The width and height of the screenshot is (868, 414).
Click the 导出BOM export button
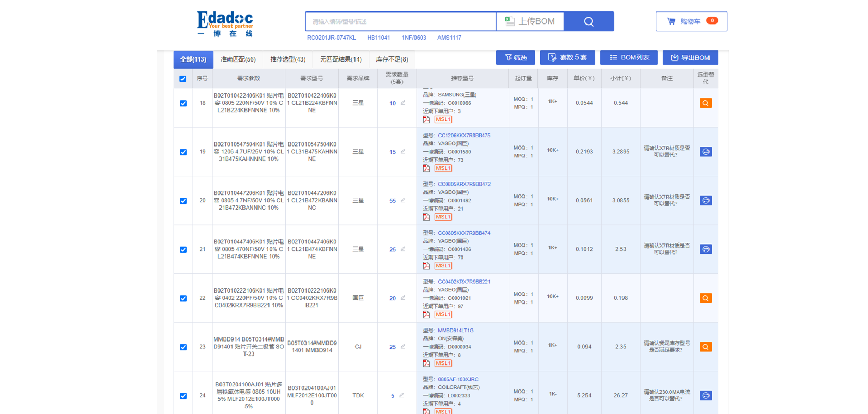[690, 57]
